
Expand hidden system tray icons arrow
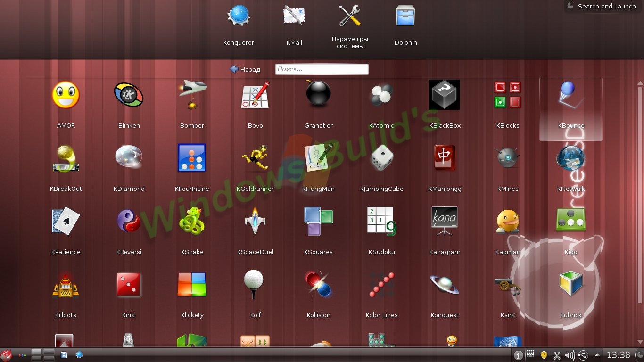pos(597,355)
